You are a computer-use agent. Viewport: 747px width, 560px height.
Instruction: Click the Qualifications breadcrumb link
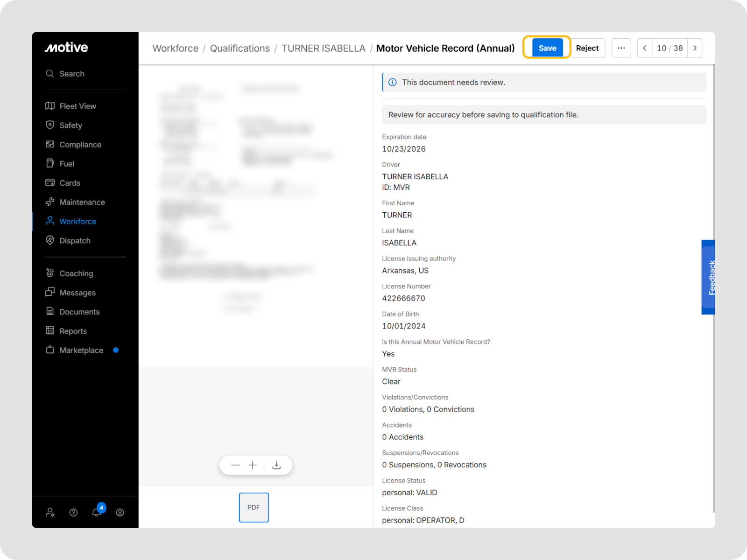(240, 49)
